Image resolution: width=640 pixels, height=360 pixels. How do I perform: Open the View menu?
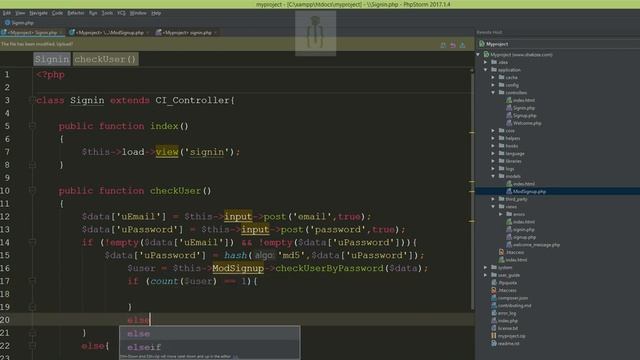click(x=20, y=13)
